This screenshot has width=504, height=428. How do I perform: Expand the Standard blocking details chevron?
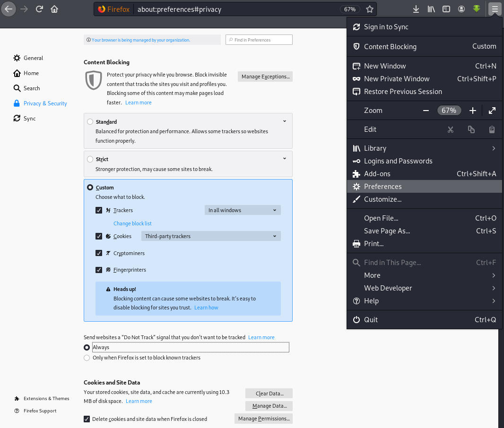point(284,121)
